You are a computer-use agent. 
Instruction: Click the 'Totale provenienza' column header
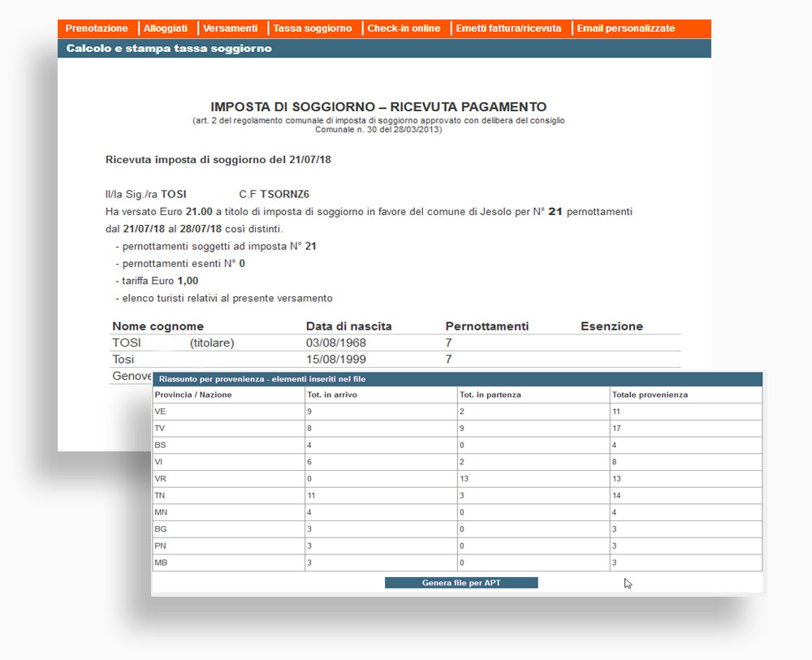[x=650, y=395]
